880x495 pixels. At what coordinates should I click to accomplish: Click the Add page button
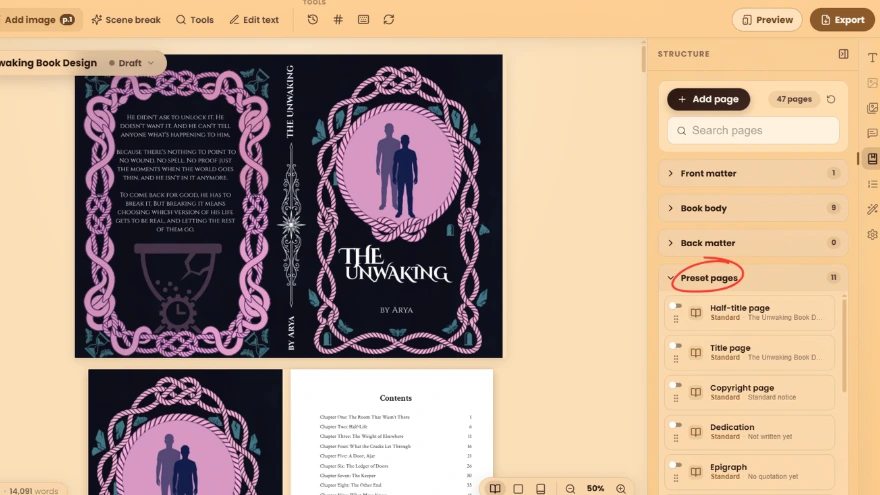708,99
